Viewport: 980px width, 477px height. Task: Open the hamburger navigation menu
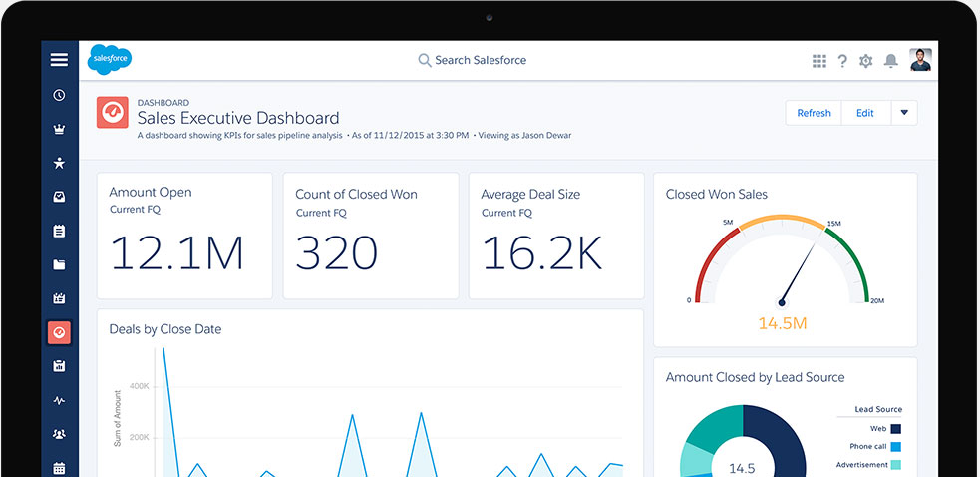(59, 60)
